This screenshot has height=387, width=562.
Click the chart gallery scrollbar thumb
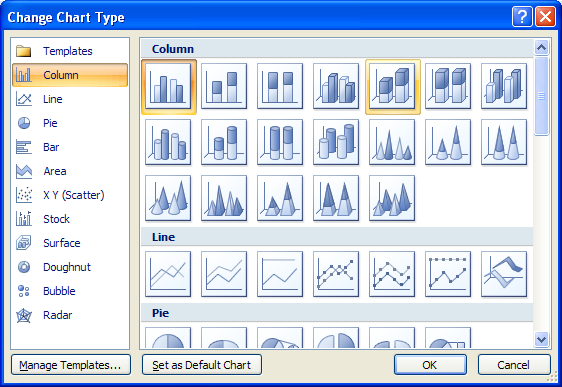541,96
